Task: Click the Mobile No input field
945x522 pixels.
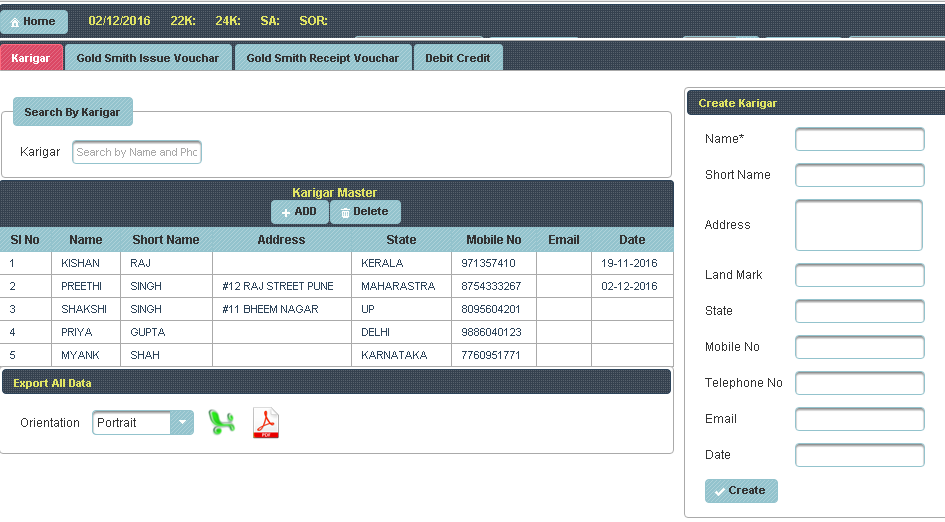Action: click(859, 347)
